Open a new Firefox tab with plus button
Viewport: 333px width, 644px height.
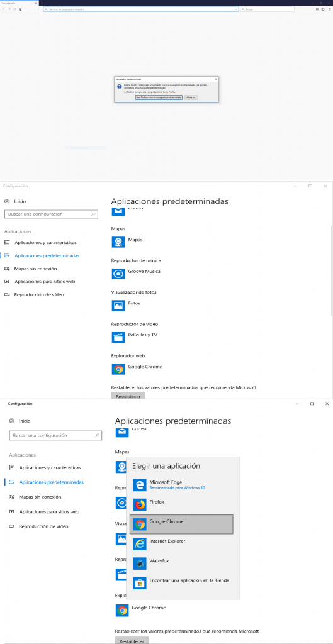coord(42,3)
